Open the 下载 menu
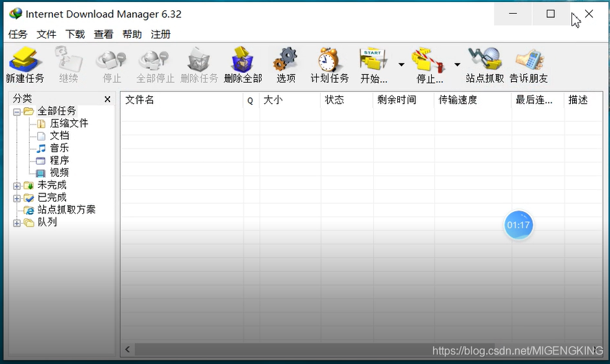 click(x=75, y=34)
